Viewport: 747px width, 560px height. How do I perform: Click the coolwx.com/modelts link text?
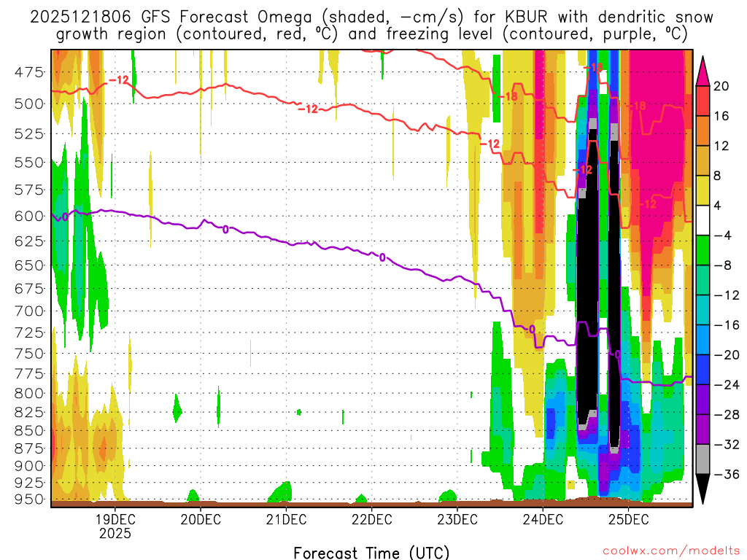pos(671,551)
